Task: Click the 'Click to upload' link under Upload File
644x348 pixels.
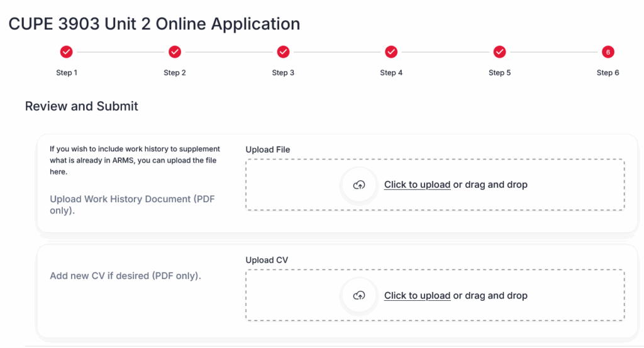Action: [x=418, y=185]
